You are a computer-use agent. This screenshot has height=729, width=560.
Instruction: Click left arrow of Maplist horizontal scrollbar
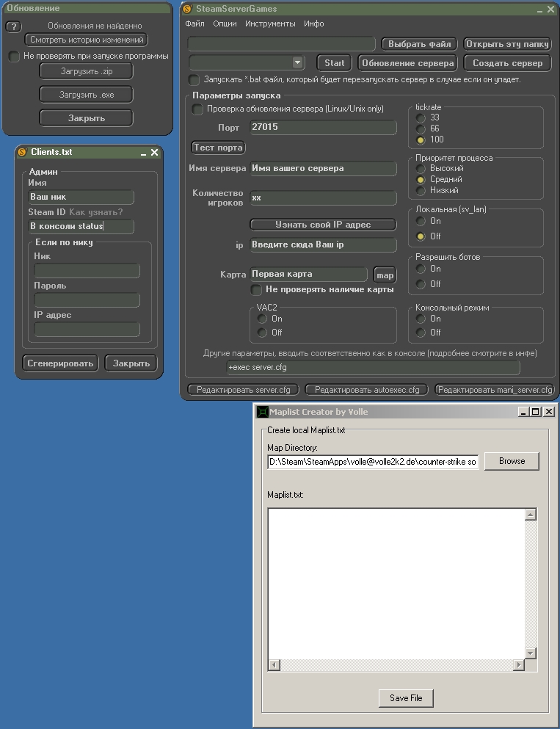point(274,665)
